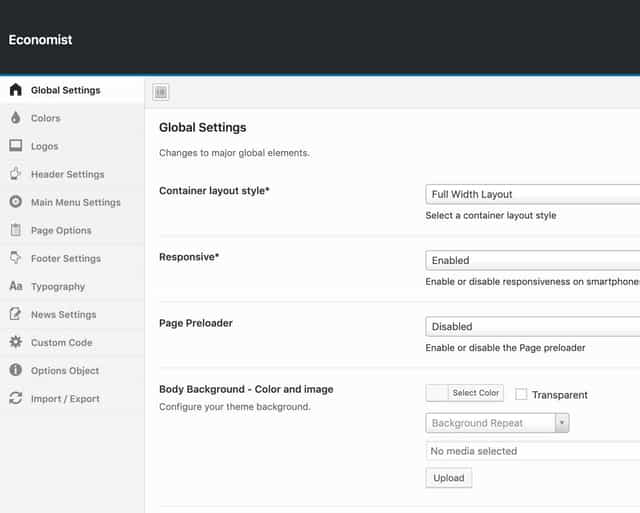Open the Logos sidebar tab
This screenshot has width=640, height=513.
[x=72, y=146]
